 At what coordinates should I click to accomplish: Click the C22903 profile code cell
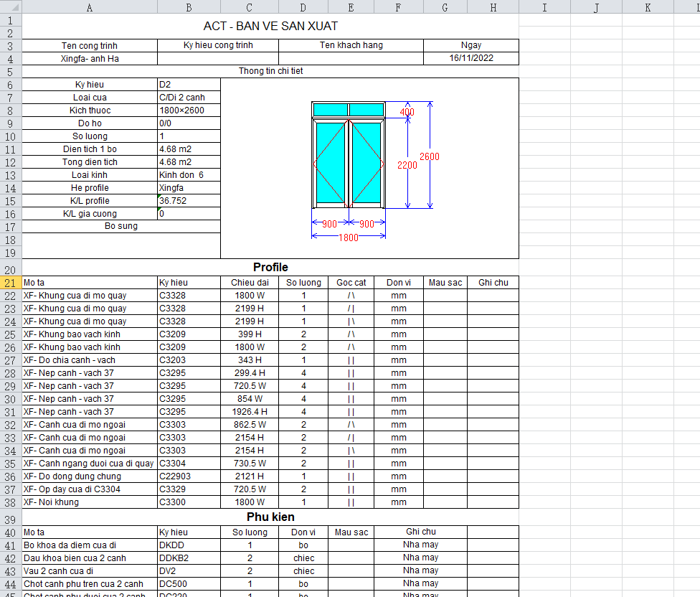189,476
